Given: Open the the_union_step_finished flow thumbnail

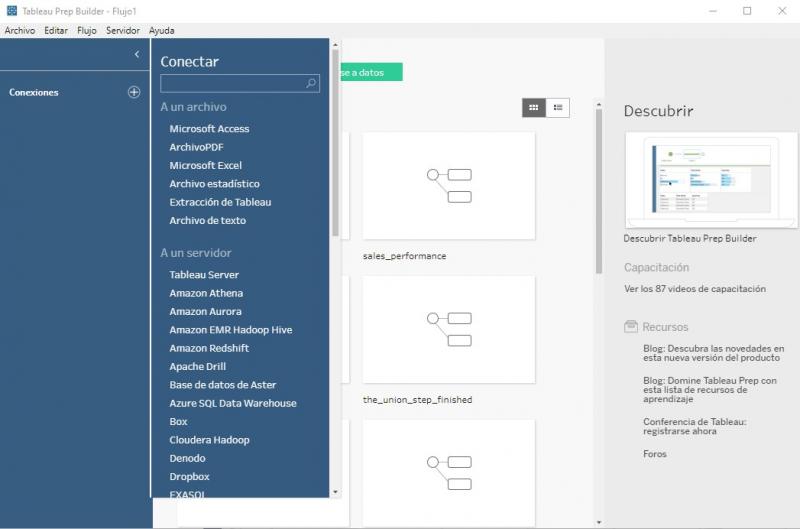Looking at the screenshot, I should [448, 329].
